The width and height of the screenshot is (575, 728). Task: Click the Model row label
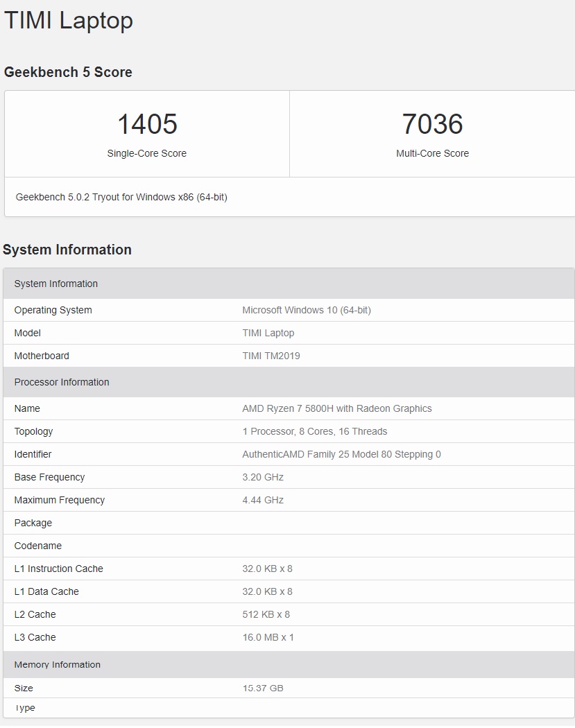pos(28,333)
